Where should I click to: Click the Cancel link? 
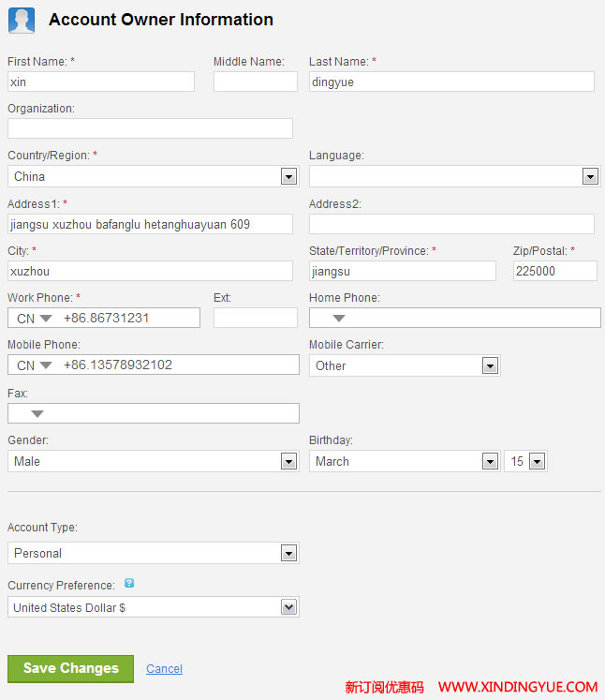click(164, 669)
